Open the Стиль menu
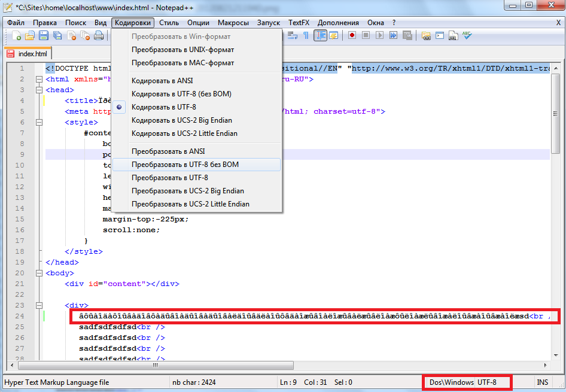 169,23
